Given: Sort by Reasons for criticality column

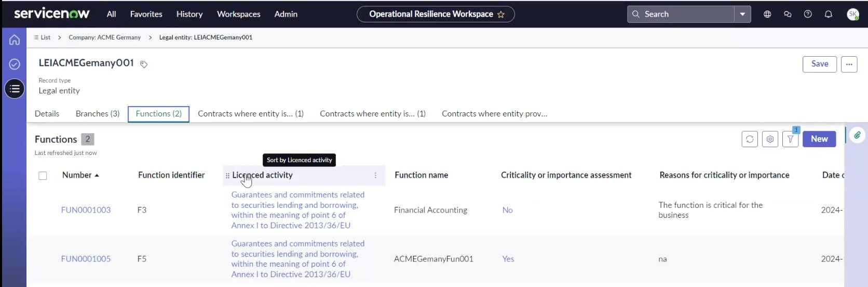Looking at the screenshot, I should [x=724, y=175].
